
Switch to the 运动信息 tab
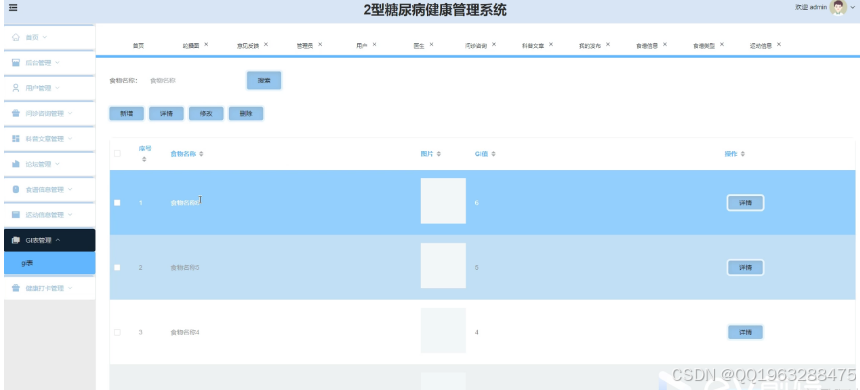[x=761, y=46]
